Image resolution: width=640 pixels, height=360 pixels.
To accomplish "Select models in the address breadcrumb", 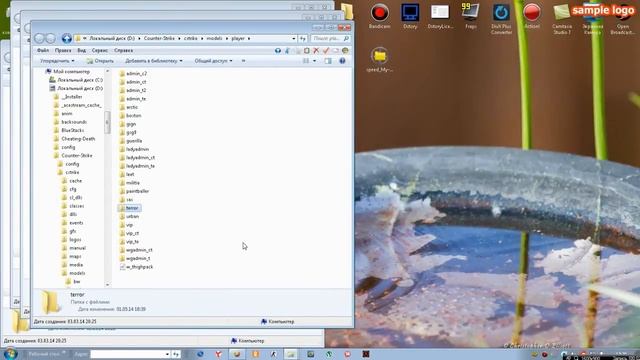I will tap(214, 38).
